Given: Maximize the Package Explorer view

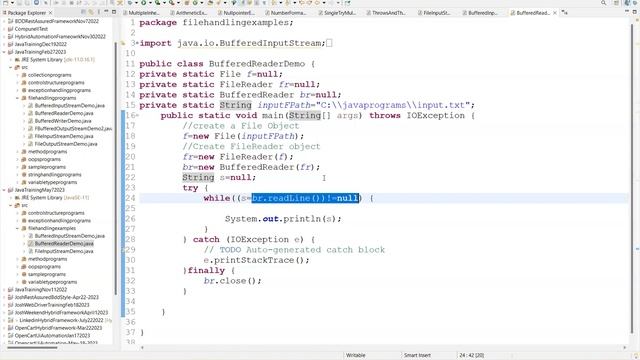Looking at the screenshot, I should (114, 12).
